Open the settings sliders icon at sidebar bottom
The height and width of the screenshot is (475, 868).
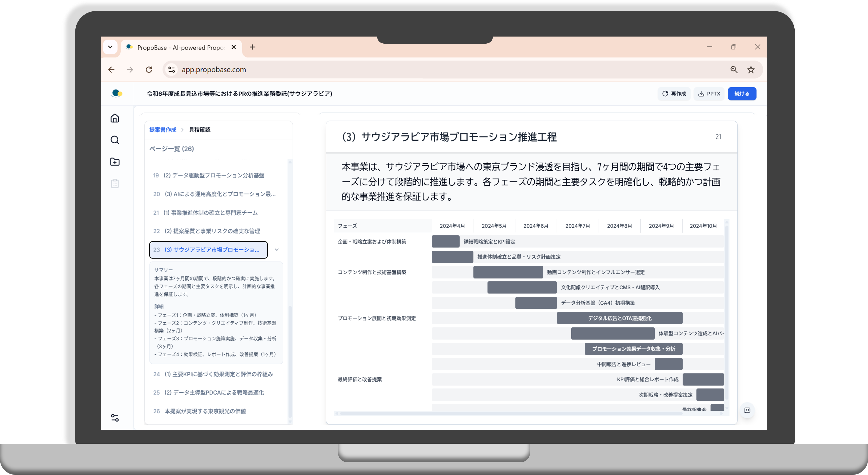[115, 418]
